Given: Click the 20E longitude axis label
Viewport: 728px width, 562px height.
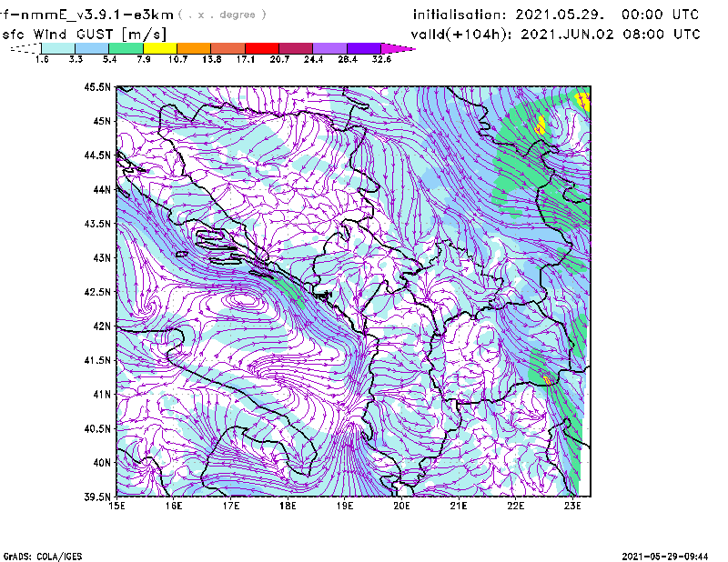Looking at the screenshot, I should click(x=401, y=506).
